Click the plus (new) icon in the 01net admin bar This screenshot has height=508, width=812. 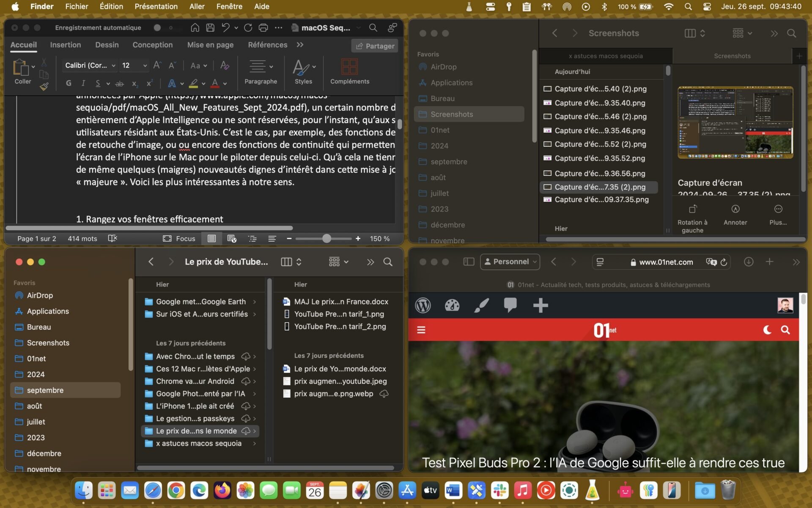click(x=540, y=305)
